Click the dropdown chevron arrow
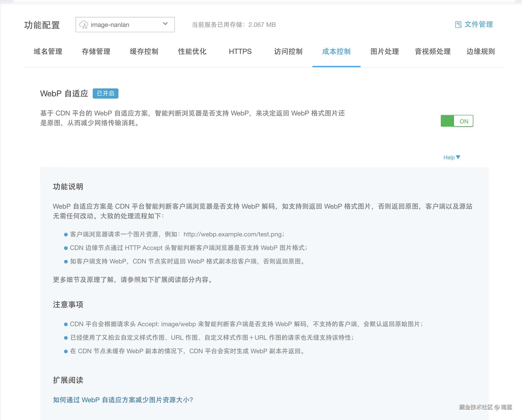522x420 pixels. click(x=165, y=24)
